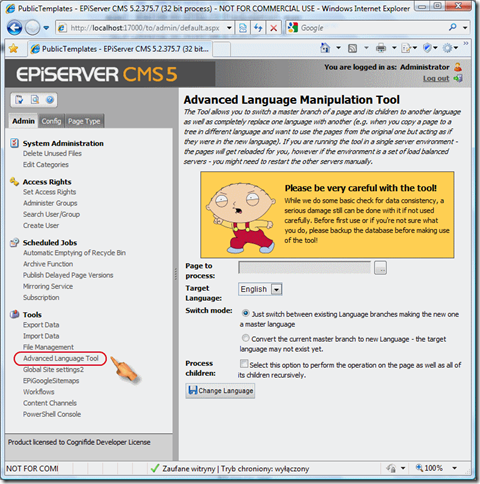Click the Administrator user icon
Viewport: 480px width, 484px height.
458,67
